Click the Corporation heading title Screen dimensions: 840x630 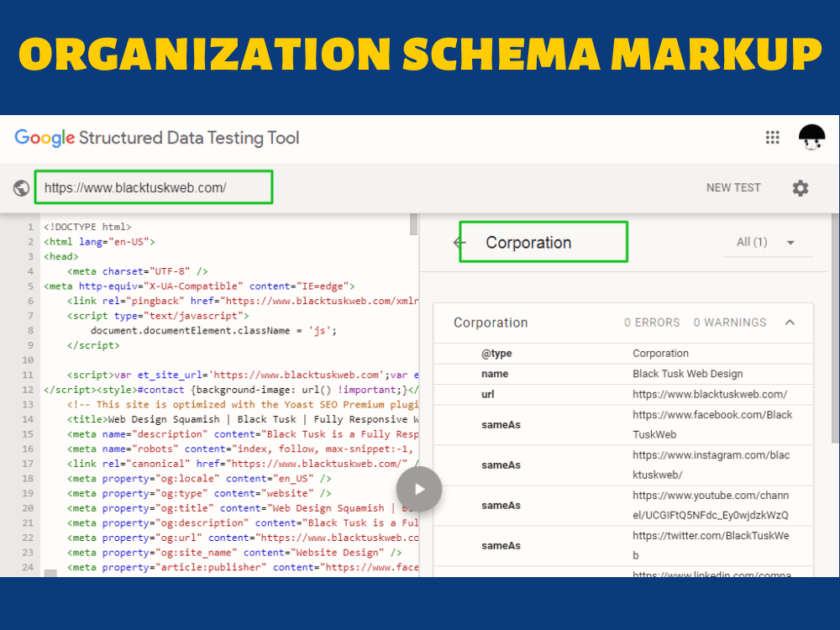[x=528, y=243]
